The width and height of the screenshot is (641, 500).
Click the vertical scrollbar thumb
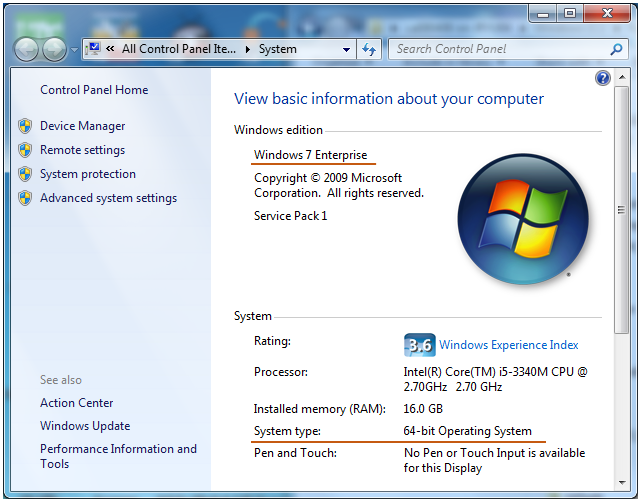622,210
